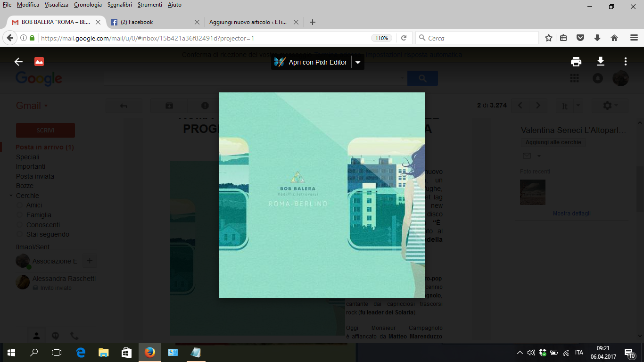Open the Firefox downloads arrow
The width and height of the screenshot is (644, 362).
tap(597, 38)
